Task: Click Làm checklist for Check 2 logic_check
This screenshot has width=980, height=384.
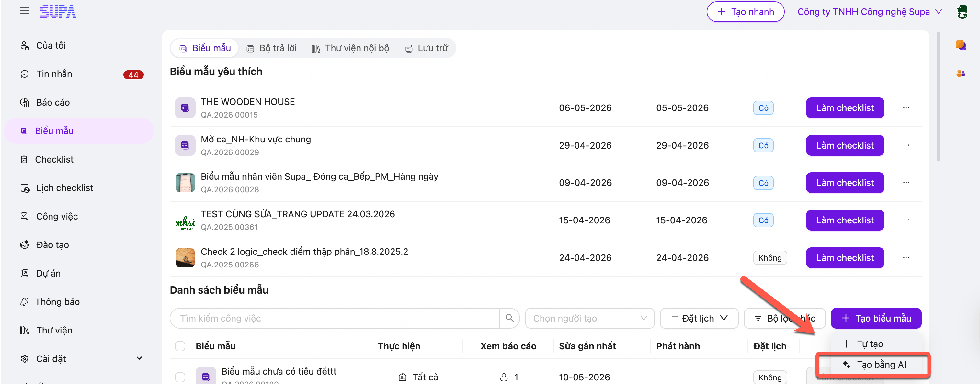Action: click(x=845, y=258)
